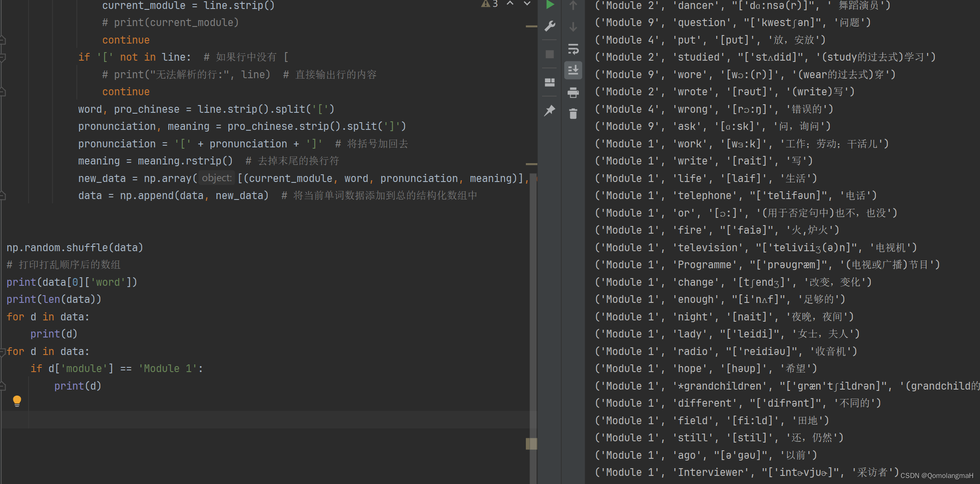Click fold end marker beside second 'continue'
Viewport: 980px width, 484px height.
pos(3,91)
